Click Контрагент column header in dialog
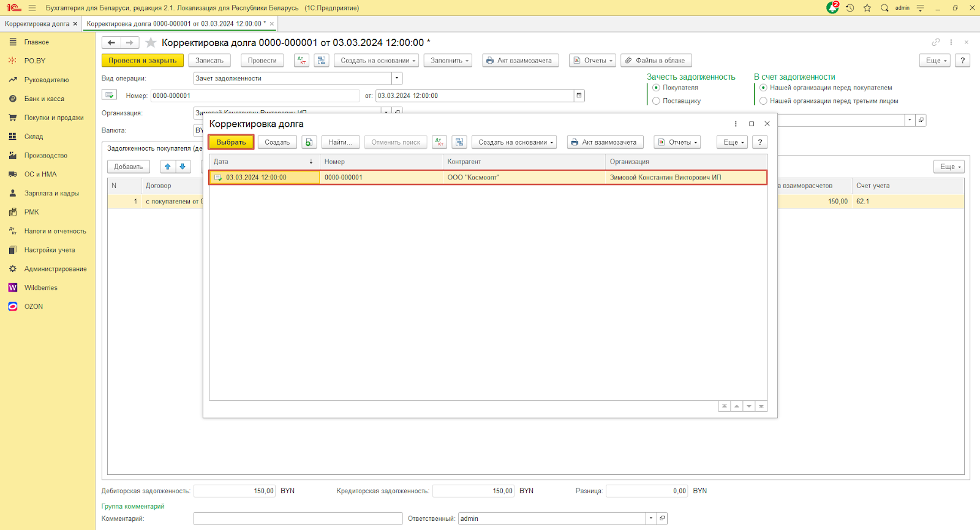Screen dimensions: 980x530 point(524,162)
